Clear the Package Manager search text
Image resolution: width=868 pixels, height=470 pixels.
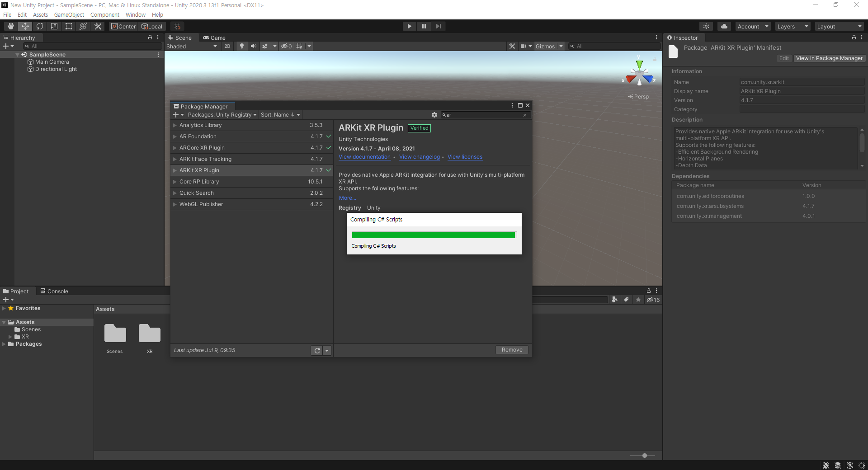pos(525,115)
